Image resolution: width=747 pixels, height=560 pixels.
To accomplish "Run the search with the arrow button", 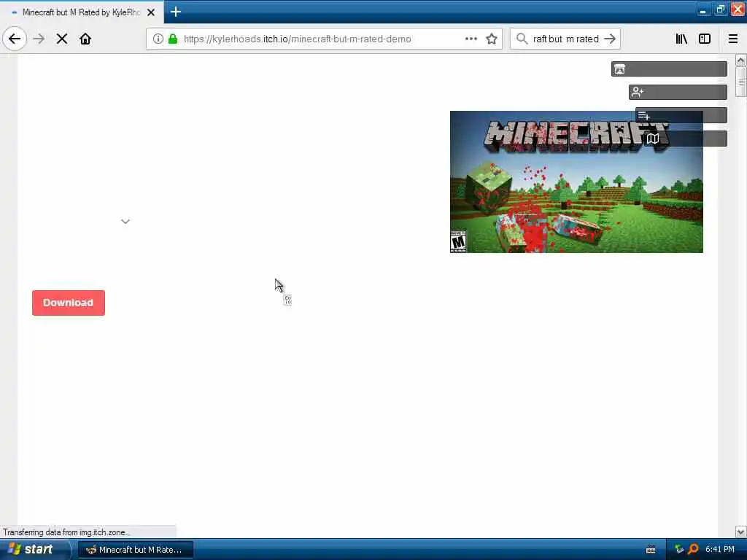I will [x=610, y=39].
